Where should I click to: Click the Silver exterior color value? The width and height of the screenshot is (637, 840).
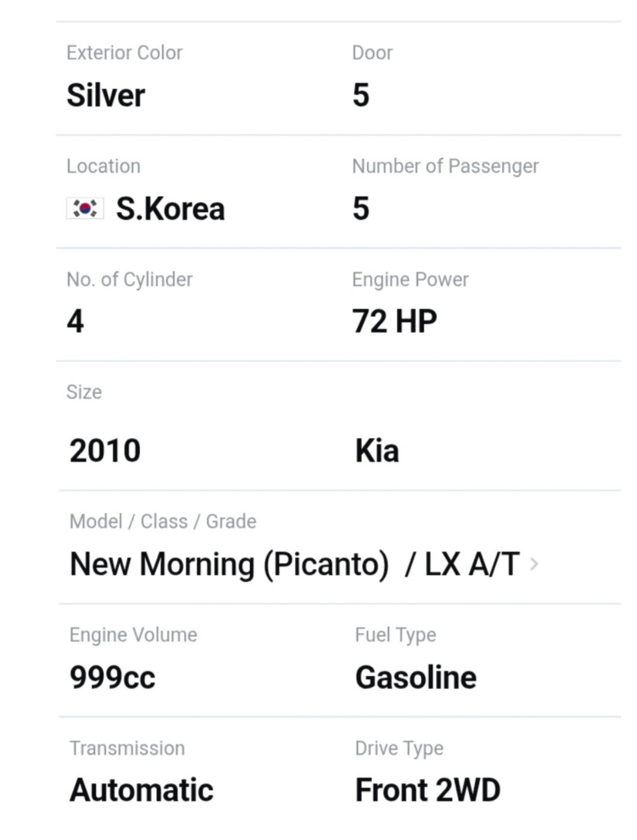point(106,95)
